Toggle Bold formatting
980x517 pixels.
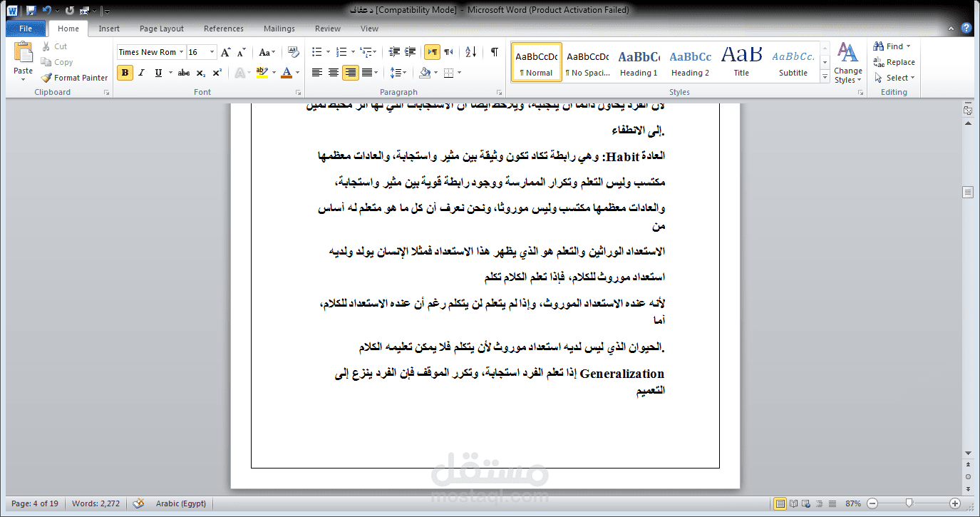pyautogui.click(x=125, y=73)
